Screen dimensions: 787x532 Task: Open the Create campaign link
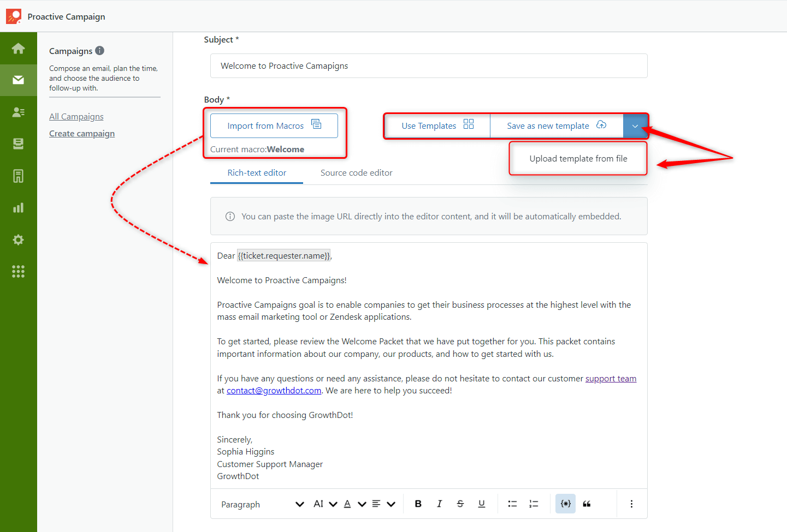[x=82, y=134]
